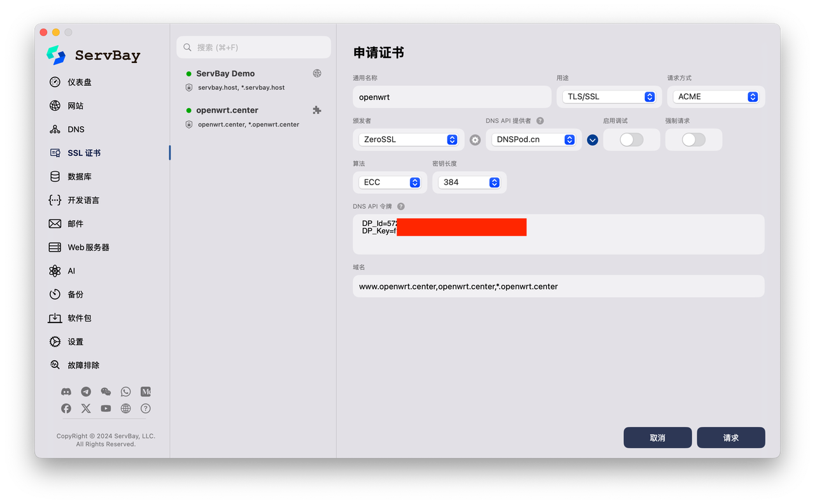Click the 故障排除 troubleshooting icon
The height and width of the screenshot is (504, 815).
pos(55,365)
